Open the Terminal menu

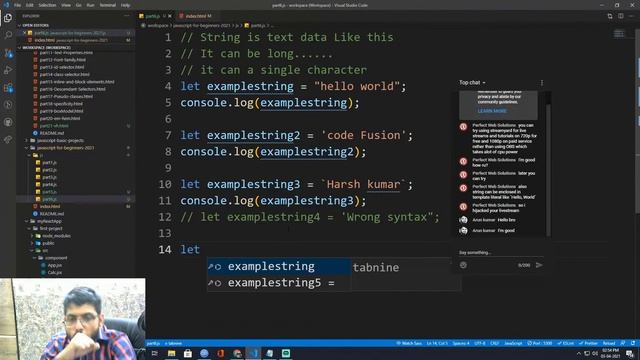point(107,5)
